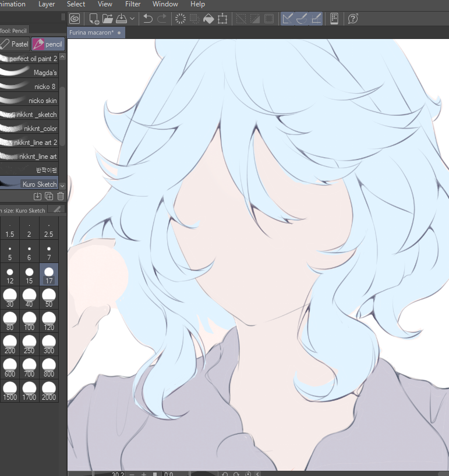Click the zoom out minus button in status bar

(132, 474)
